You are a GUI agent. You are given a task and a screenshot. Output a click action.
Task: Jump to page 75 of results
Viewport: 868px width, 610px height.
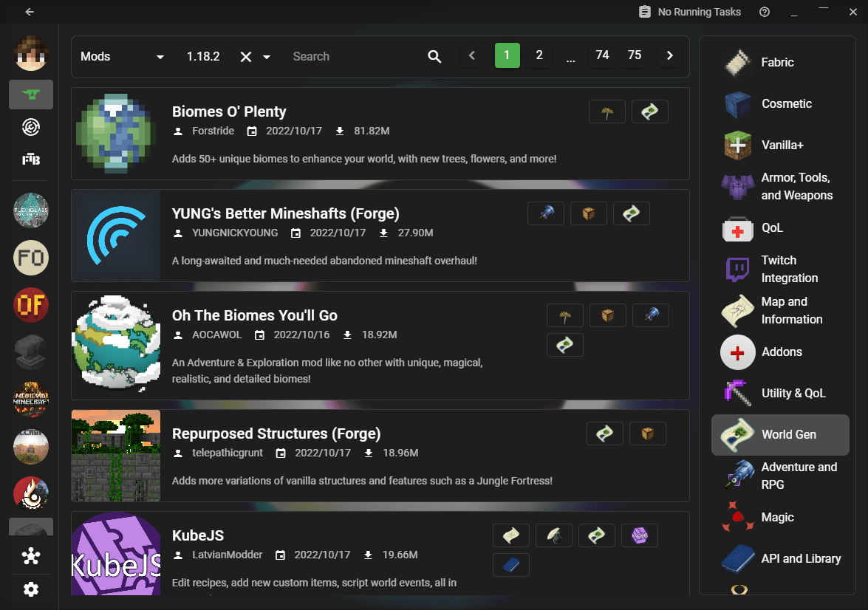[x=635, y=55]
